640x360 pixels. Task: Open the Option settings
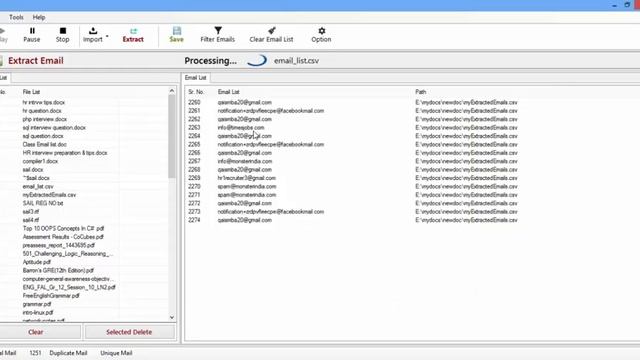pos(321,35)
